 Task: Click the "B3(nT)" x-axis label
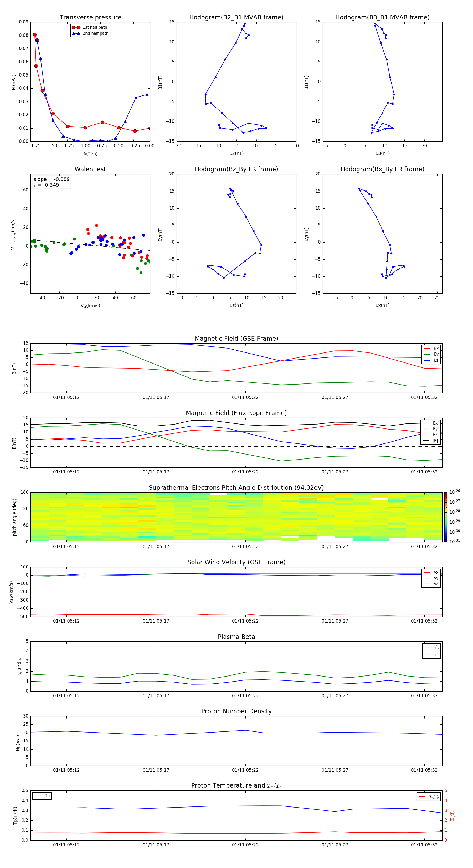pyautogui.click(x=382, y=153)
